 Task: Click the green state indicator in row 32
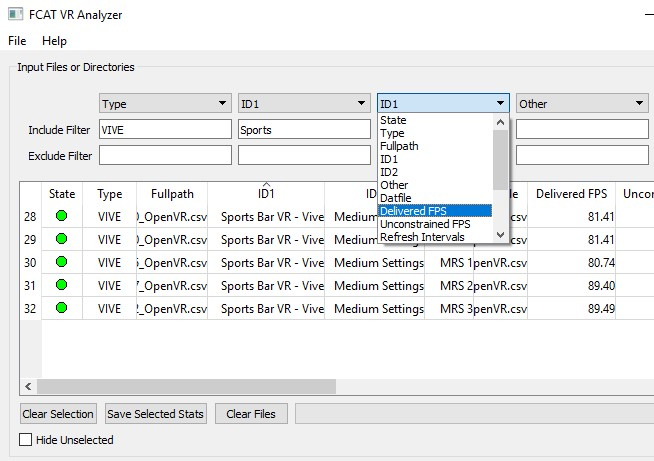click(x=62, y=308)
